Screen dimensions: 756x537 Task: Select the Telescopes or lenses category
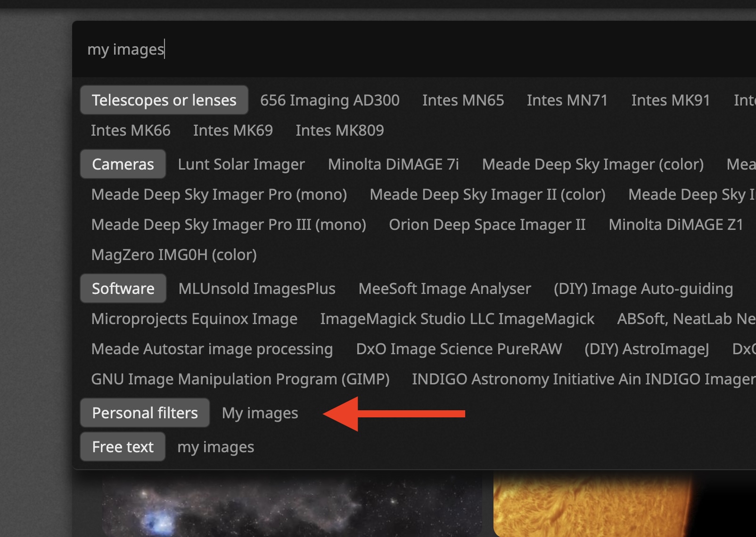pyautogui.click(x=164, y=100)
